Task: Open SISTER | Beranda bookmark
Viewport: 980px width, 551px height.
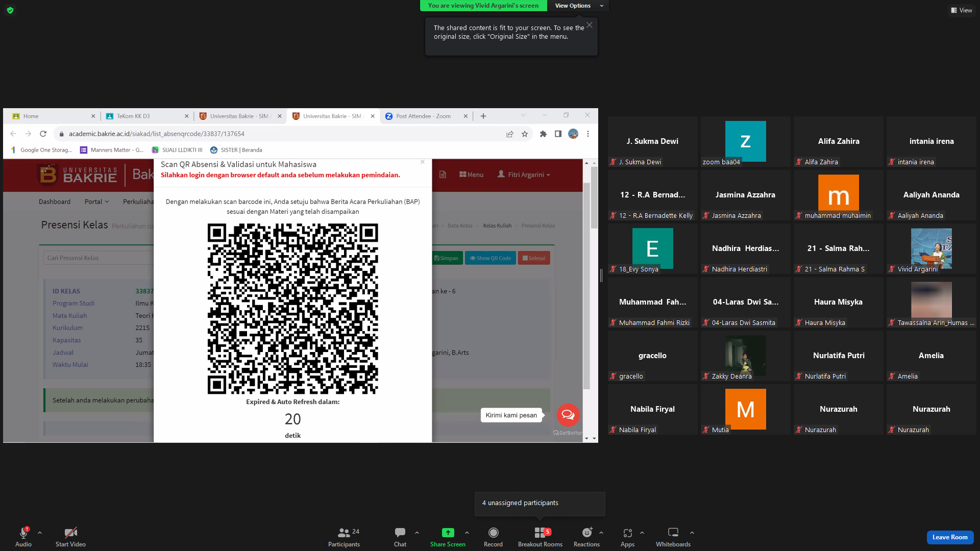Action: (x=236, y=150)
